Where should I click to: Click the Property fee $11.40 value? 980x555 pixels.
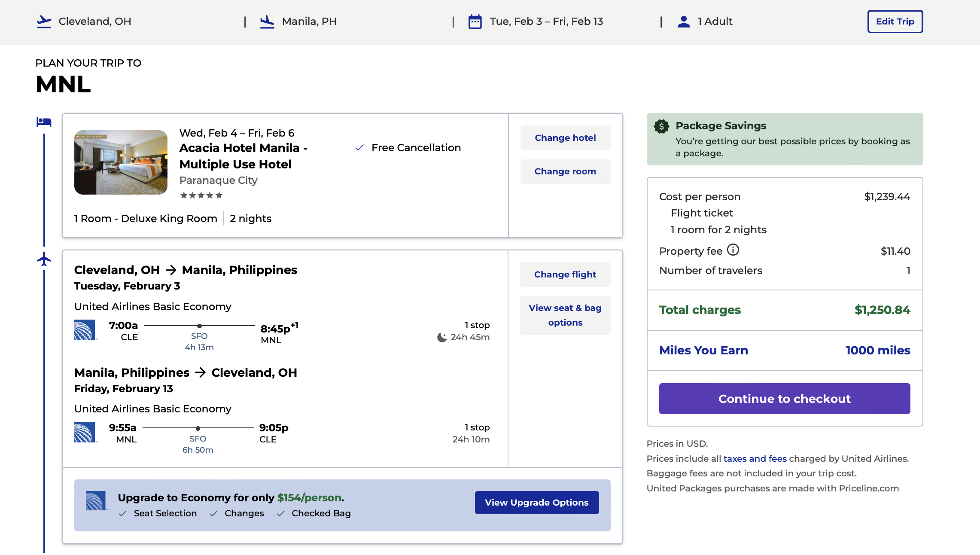895,251
